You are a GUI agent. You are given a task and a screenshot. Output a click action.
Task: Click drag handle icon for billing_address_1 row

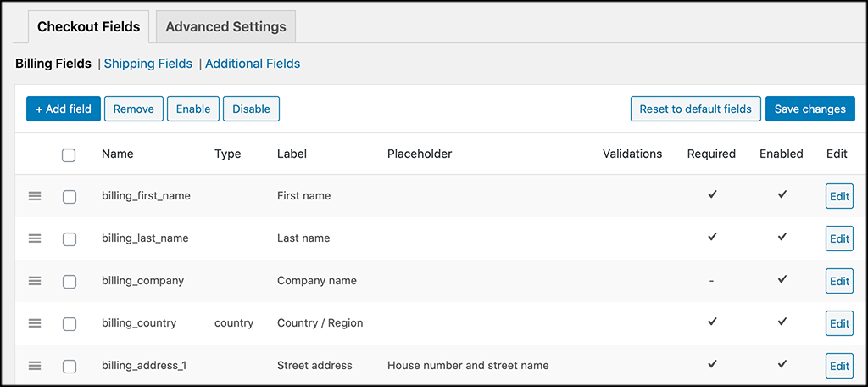[x=35, y=366]
